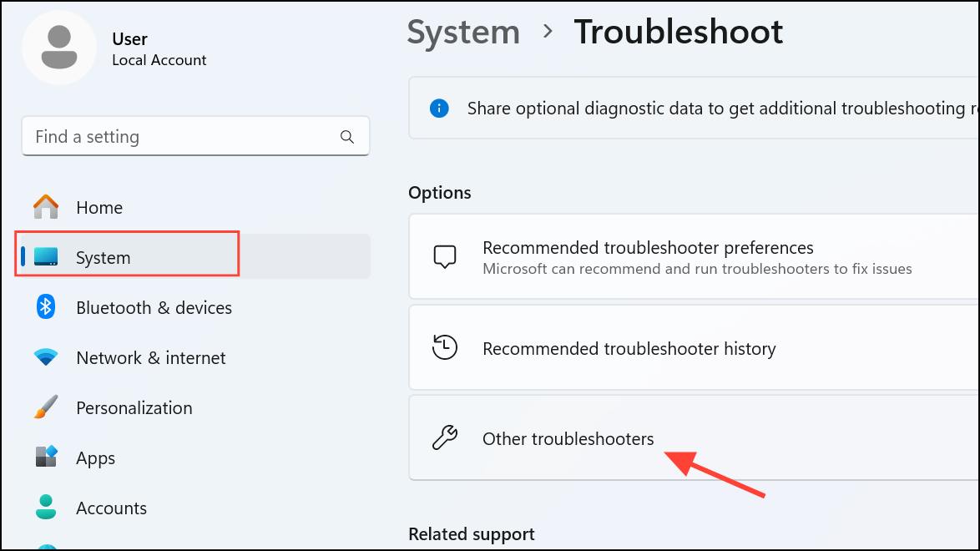Screen dimensions: 980x551
Task: Click the clock icon for troubleshooter history
Action: (x=445, y=347)
